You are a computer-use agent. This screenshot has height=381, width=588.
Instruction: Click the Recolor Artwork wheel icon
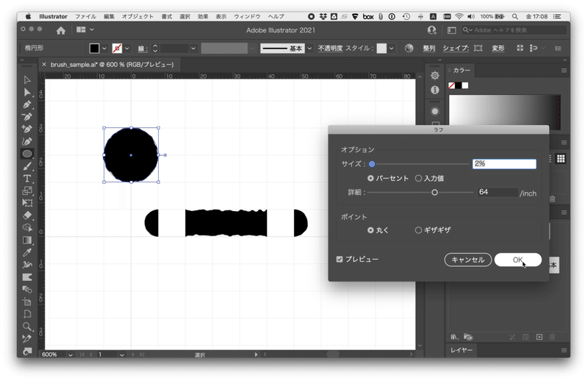(x=409, y=48)
